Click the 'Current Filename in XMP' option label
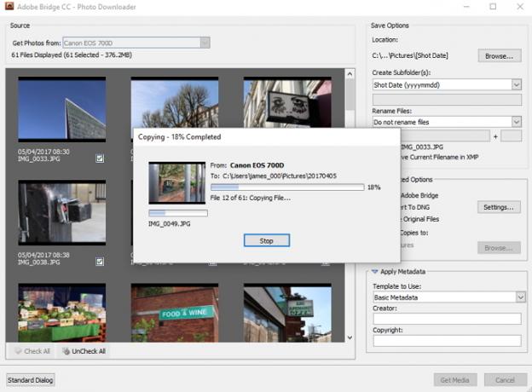532x392 pixels. coord(444,157)
